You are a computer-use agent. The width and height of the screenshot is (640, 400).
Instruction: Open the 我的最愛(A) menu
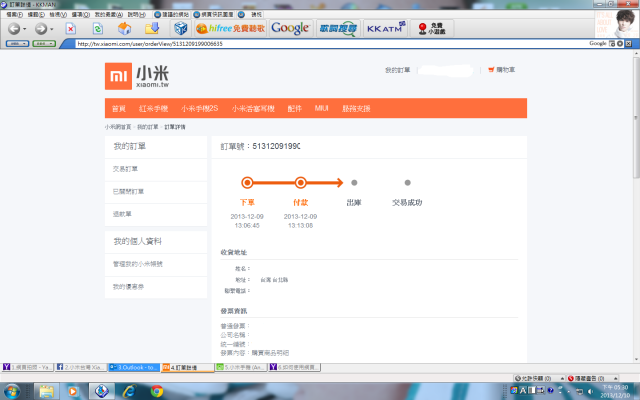[109, 14]
